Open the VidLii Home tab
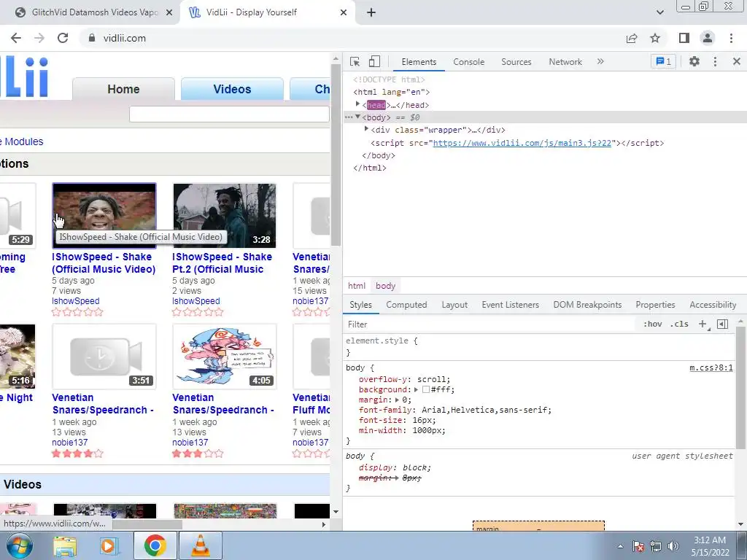Image resolution: width=747 pixels, height=560 pixels. tap(123, 89)
